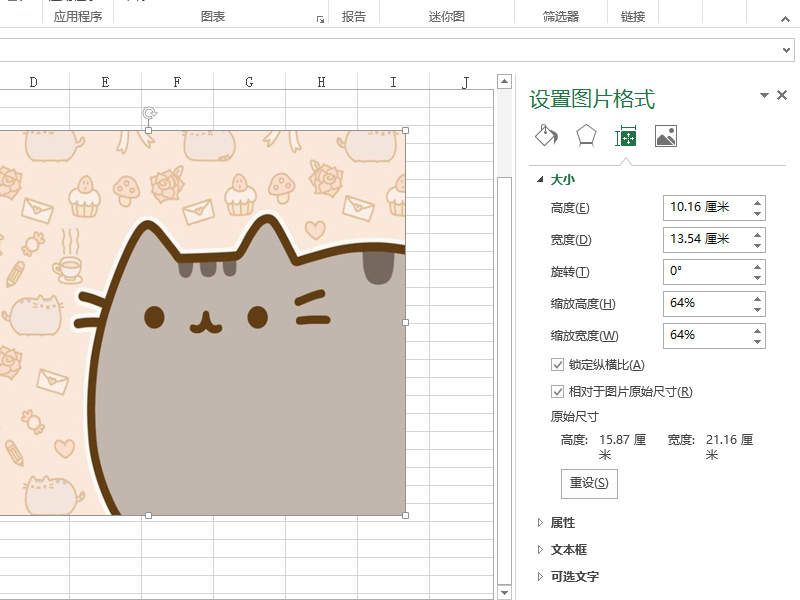Uncheck 相对于图片原始尺寸
Viewport: 800px width, 600px height.
[557, 391]
